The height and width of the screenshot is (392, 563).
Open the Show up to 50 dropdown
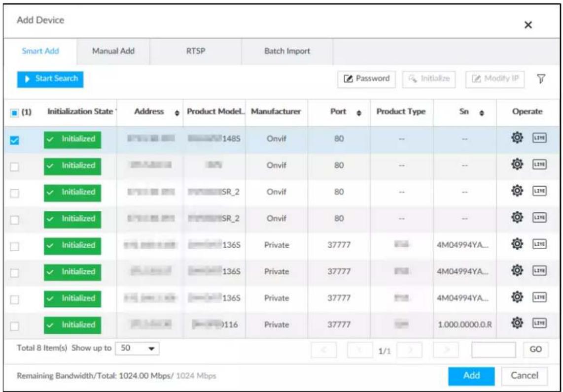point(137,348)
